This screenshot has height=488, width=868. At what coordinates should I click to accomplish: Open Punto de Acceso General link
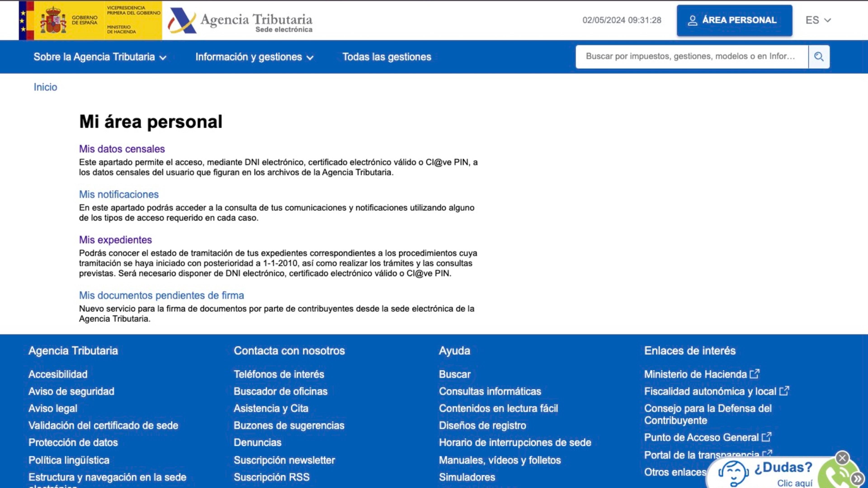(708, 437)
